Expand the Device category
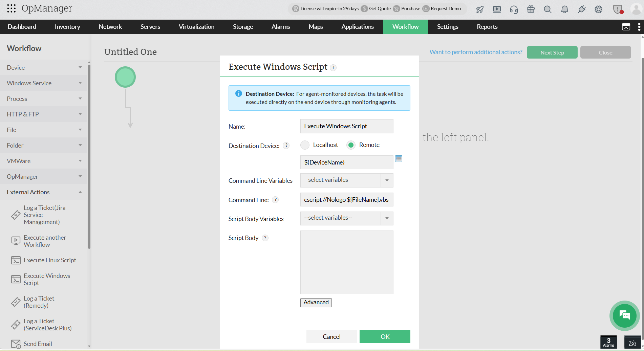Viewport: 644px width, 351px height. click(x=44, y=67)
